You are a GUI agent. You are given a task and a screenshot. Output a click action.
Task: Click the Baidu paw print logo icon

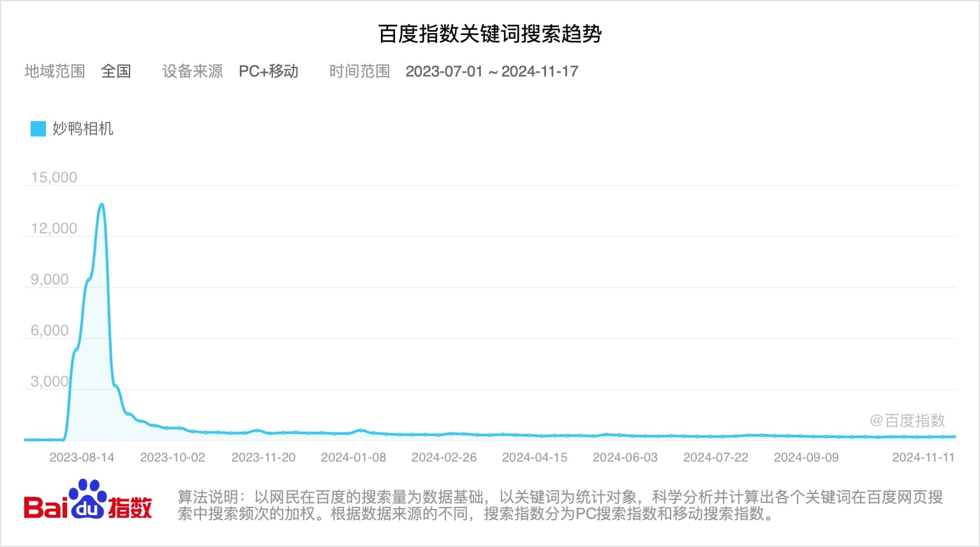coord(87,499)
